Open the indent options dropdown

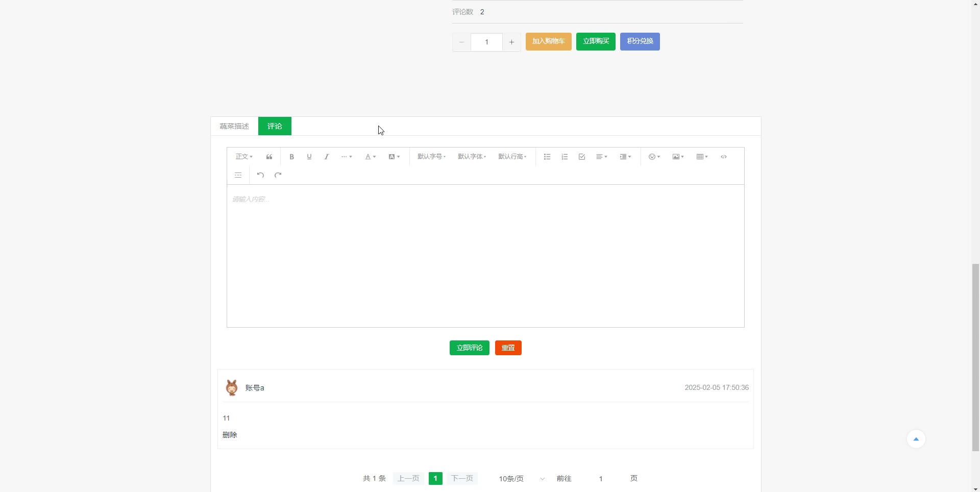[x=625, y=157]
